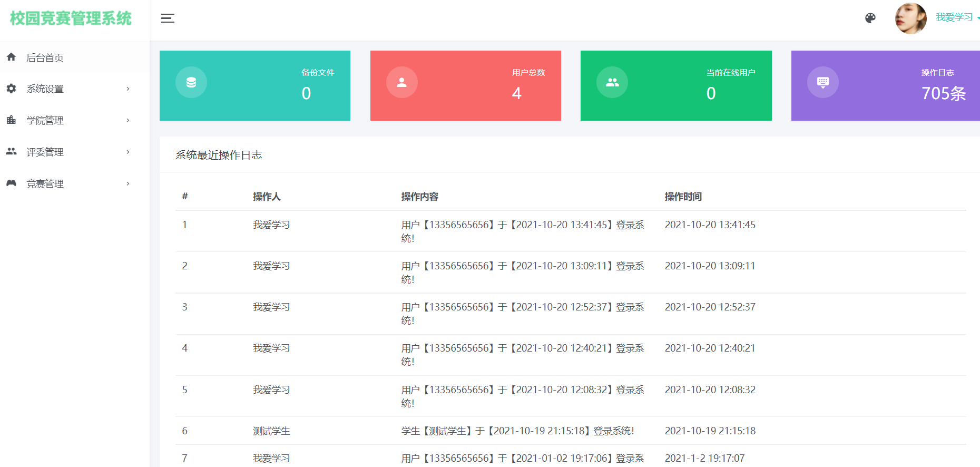This screenshot has width=980, height=467.
Task: Click the message icon on 操作日志 card
Action: (x=823, y=82)
